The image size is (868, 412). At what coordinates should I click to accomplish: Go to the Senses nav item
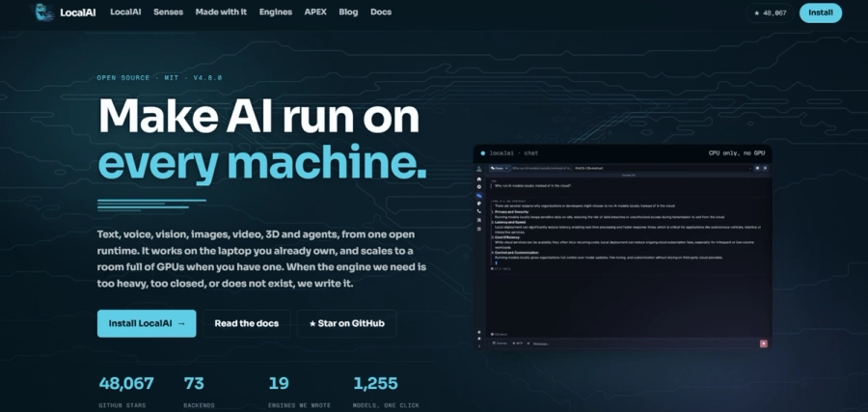click(168, 12)
